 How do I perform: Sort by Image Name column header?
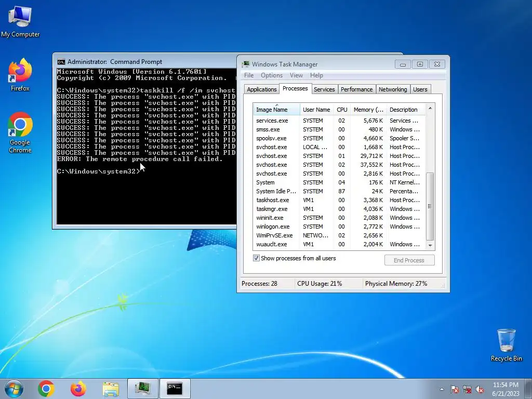tap(276, 110)
